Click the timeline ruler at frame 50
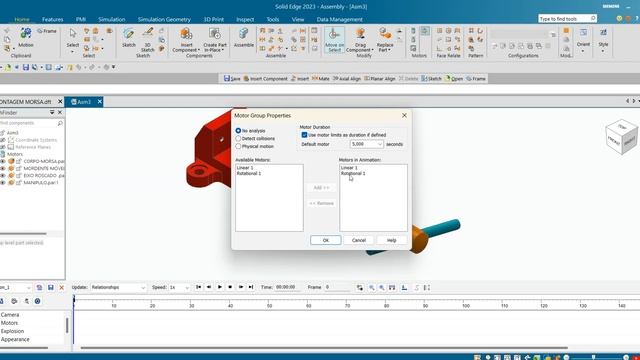640x360 pixels. point(269,305)
